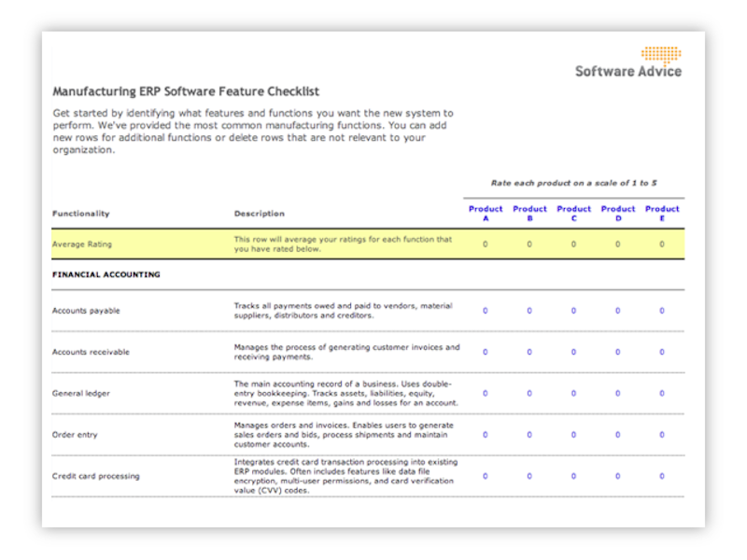The image size is (747, 560).
Task: Select Accounts payable rating cell for Product A
Action: 485,311
